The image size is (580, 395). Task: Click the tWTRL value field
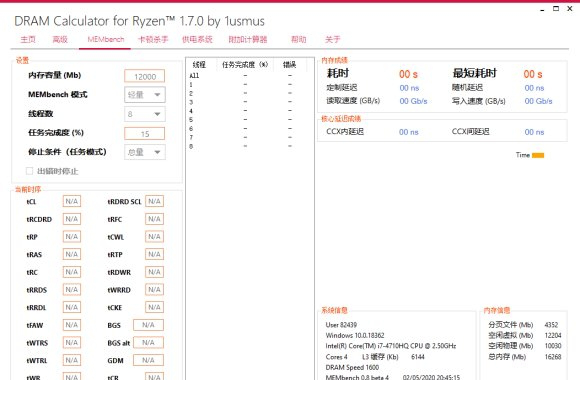(x=72, y=360)
